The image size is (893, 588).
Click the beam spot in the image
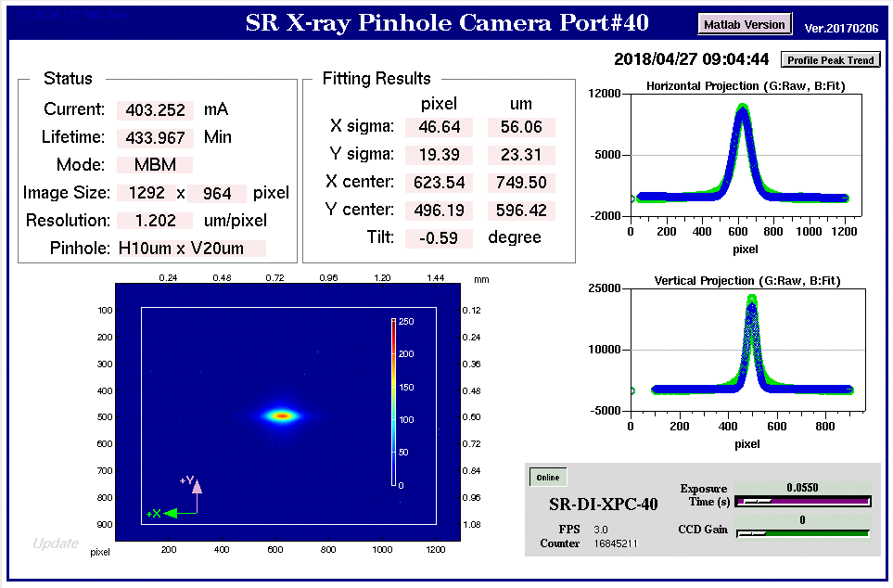coord(280,415)
